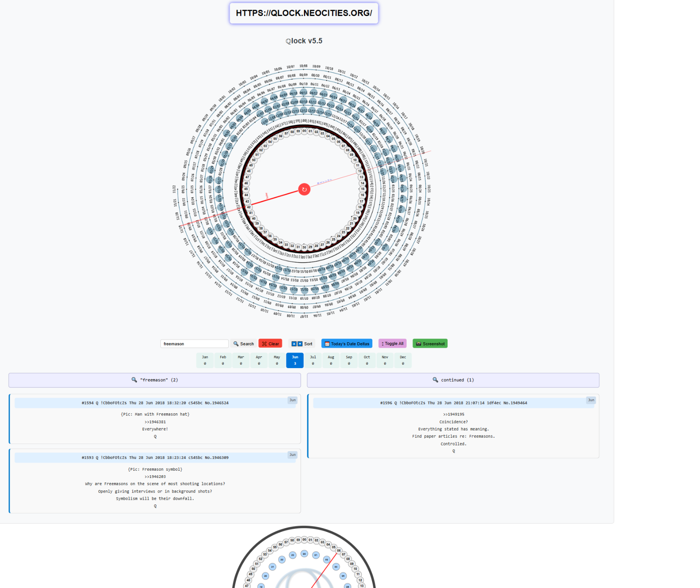Select minute marker 30 on main clock ring
Screen dimensions: 700x588
[x=304, y=247]
